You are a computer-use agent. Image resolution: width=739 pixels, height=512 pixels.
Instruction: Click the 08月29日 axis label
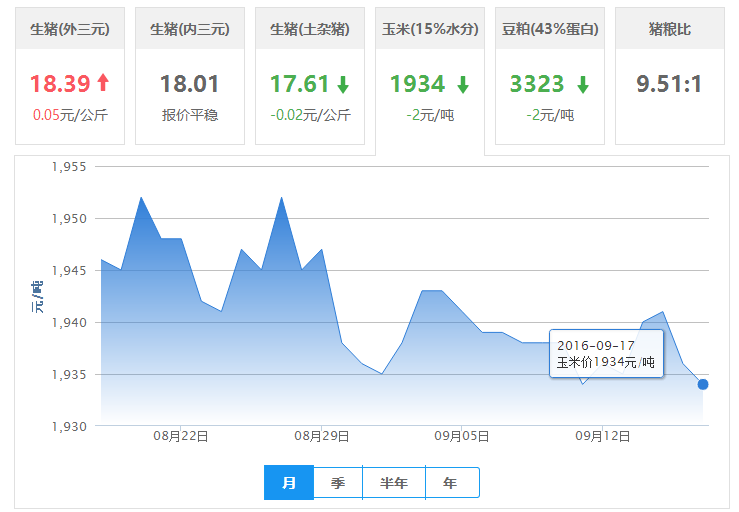(x=321, y=436)
